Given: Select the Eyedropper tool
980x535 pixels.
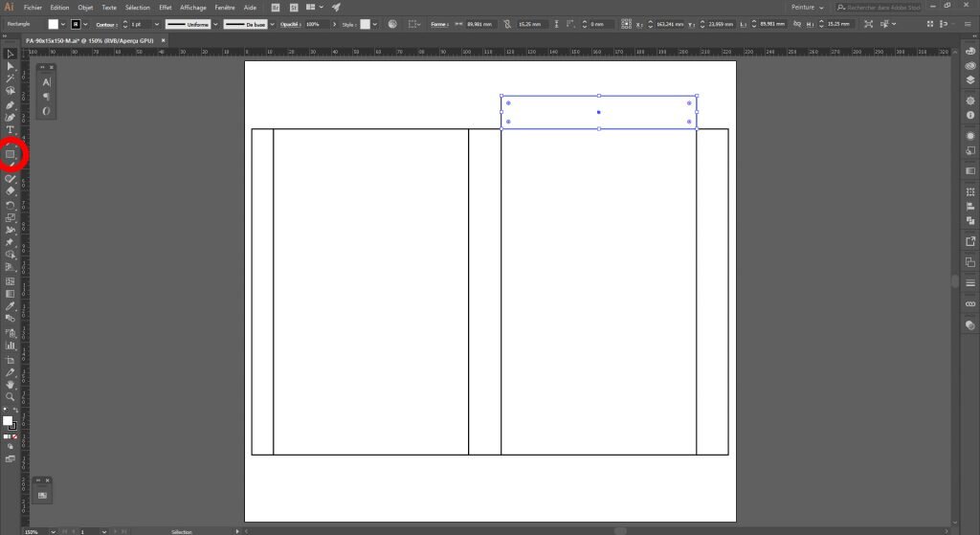Looking at the screenshot, I should 11,306.
